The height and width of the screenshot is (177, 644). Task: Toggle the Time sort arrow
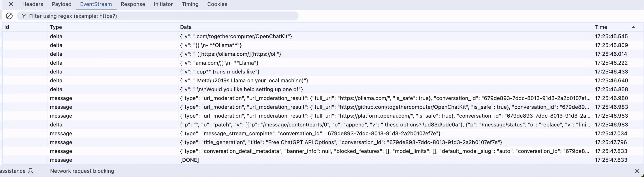point(633,27)
